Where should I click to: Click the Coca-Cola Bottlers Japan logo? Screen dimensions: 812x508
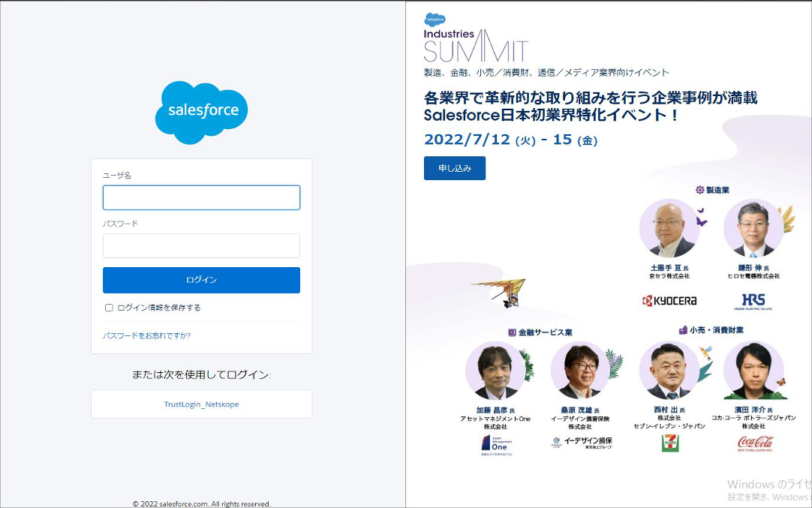[755, 443]
